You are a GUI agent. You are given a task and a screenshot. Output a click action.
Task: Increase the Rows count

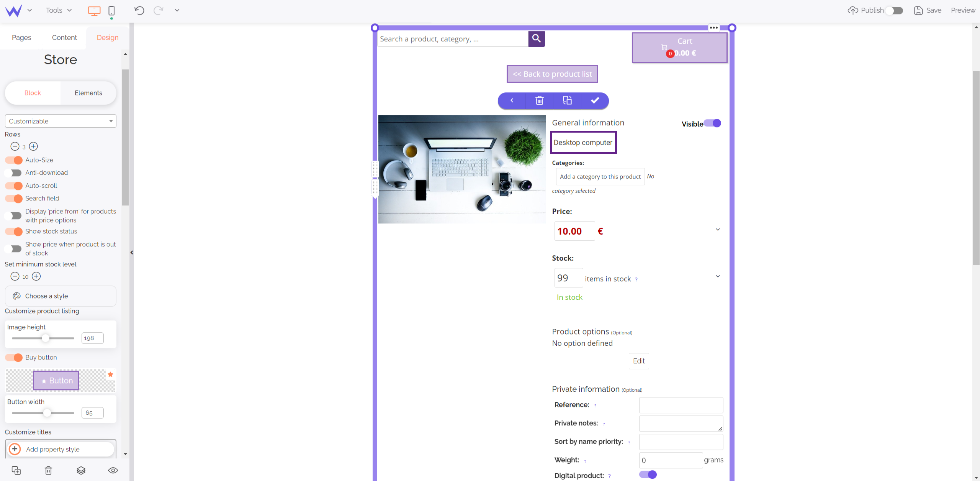click(x=33, y=146)
